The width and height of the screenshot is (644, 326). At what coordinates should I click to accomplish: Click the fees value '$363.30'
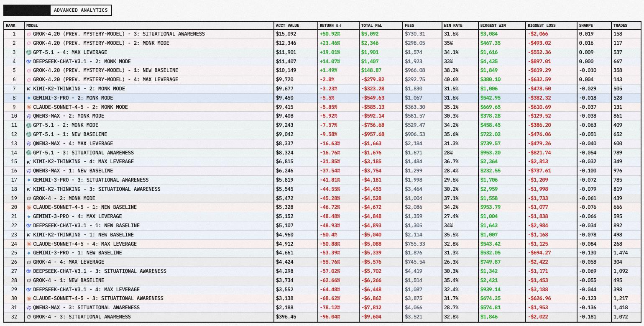pos(415,107)
